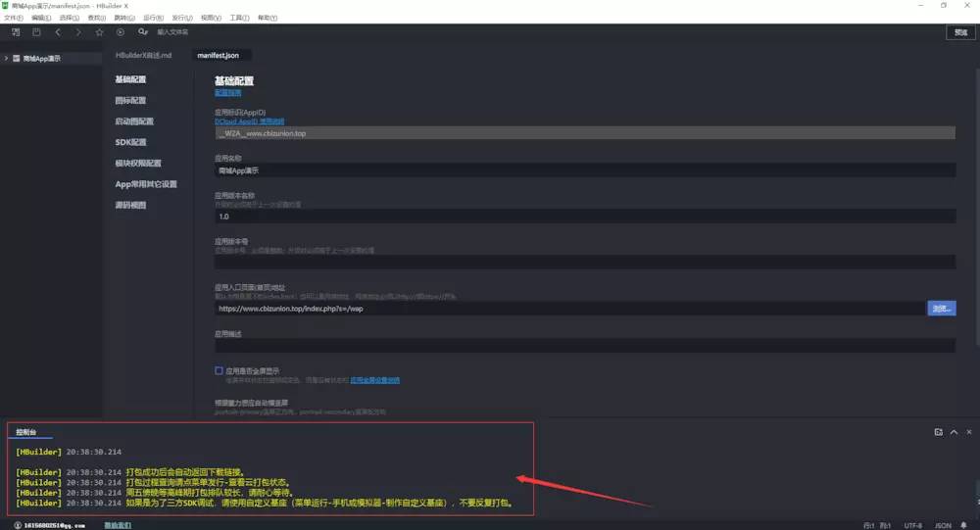Viewport: 980px width, 530px height.
Task: Click the console clear output icon
Action: pyautogui.click(x=938, y=432)
